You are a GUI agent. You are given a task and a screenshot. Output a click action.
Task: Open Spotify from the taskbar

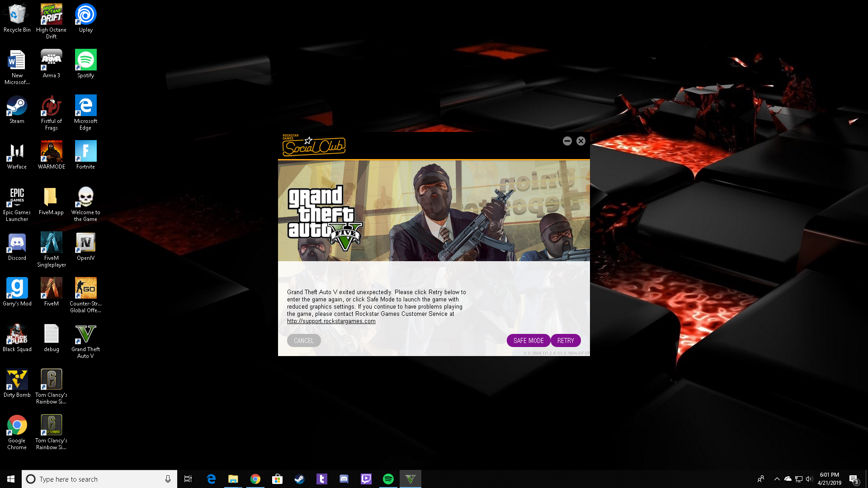pyautogui.click(x=388, y=479)
